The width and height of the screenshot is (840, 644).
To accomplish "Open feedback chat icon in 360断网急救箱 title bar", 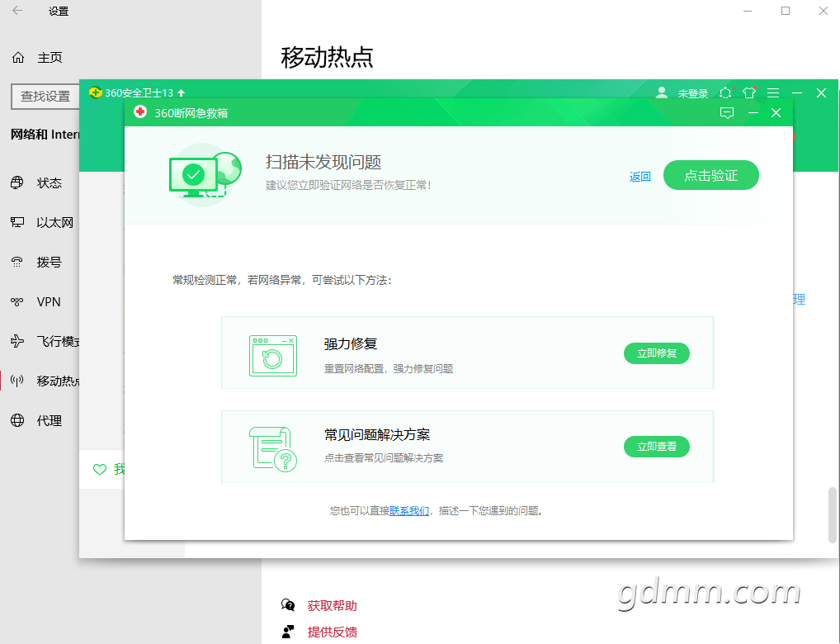I will (x=726, y=112).
